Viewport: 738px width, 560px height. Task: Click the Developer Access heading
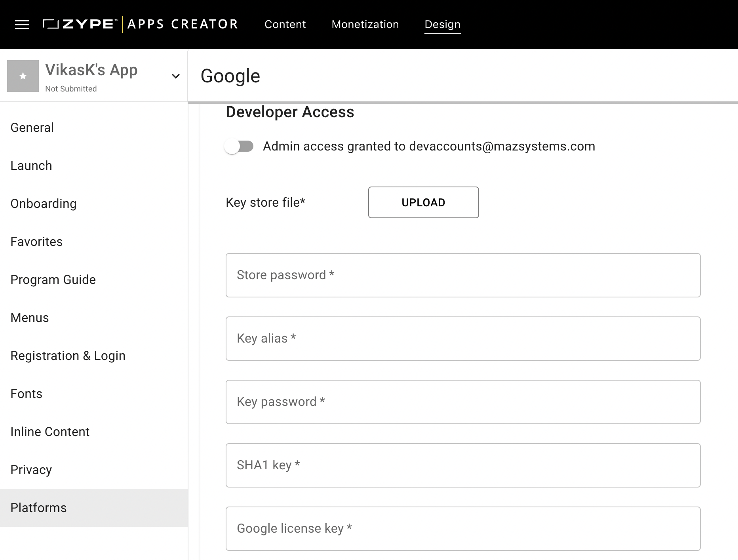(290, 112)
